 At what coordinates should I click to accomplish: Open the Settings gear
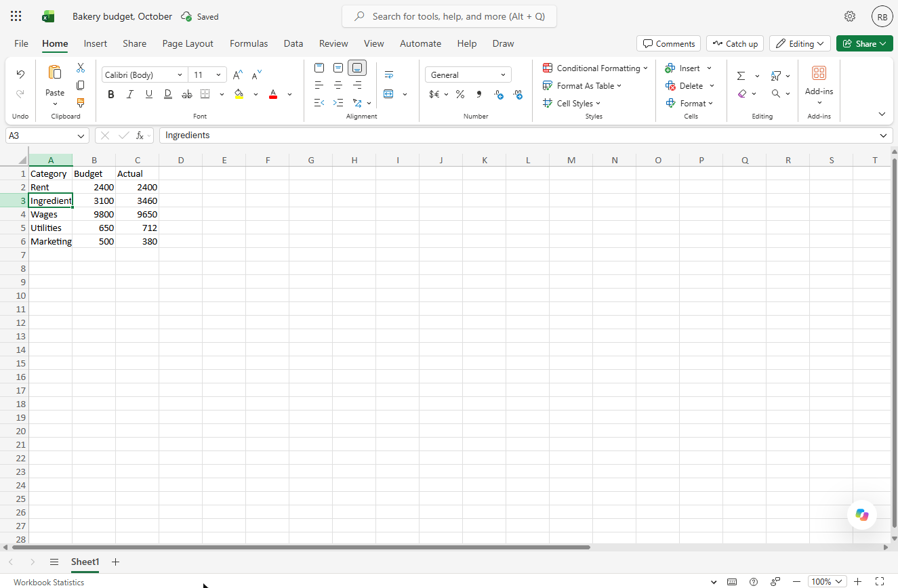850,16
